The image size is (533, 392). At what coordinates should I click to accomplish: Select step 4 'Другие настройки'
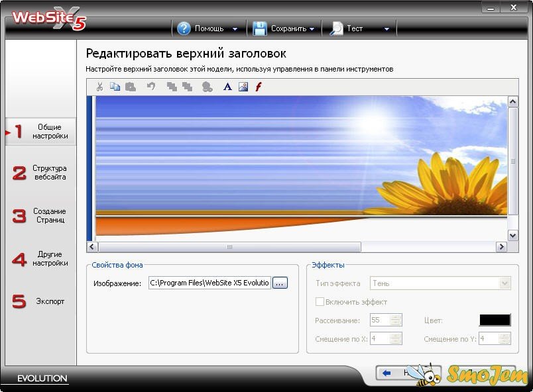coord(40,259)
